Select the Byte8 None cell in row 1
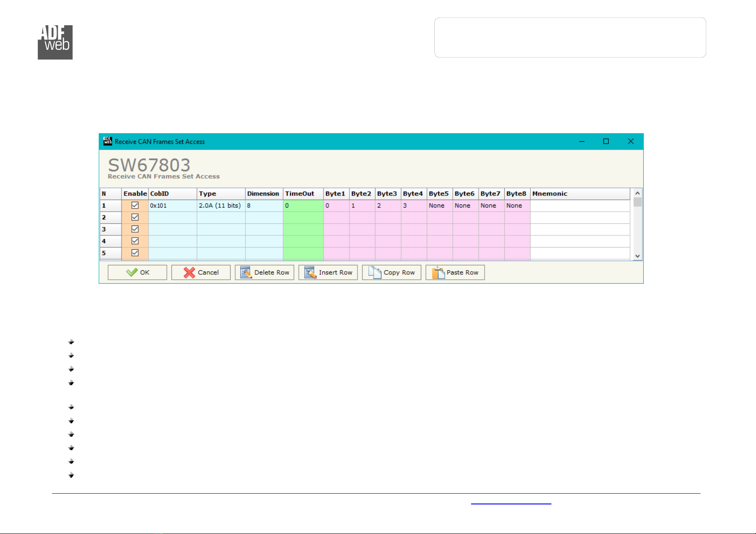 [517, 205]
